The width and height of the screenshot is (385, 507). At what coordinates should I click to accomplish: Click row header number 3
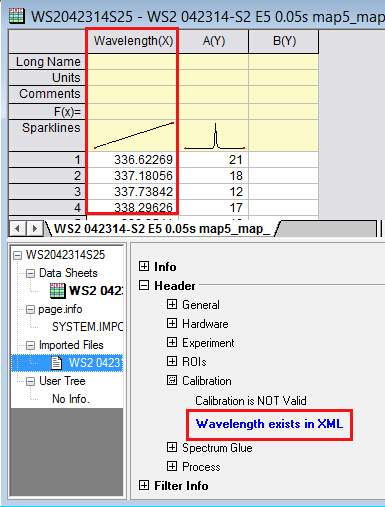click(x=47, y=192)
